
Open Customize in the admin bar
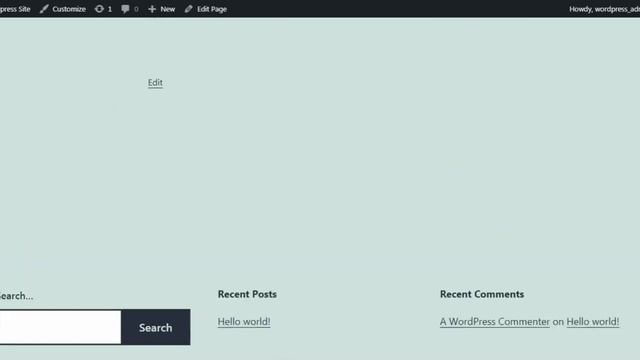[63, 9]
